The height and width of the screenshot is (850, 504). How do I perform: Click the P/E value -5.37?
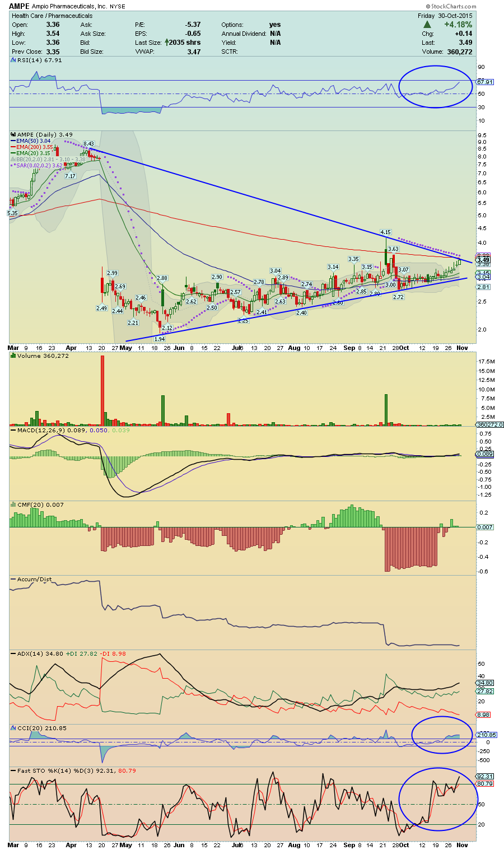tap(193, 25)
